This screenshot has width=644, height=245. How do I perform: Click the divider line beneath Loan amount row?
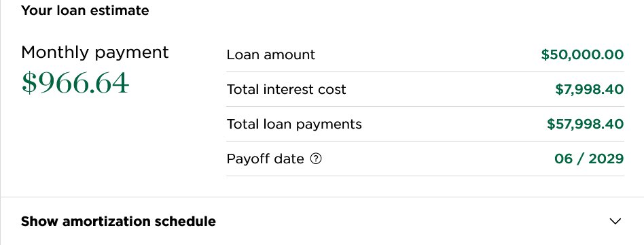coord(425,71)
